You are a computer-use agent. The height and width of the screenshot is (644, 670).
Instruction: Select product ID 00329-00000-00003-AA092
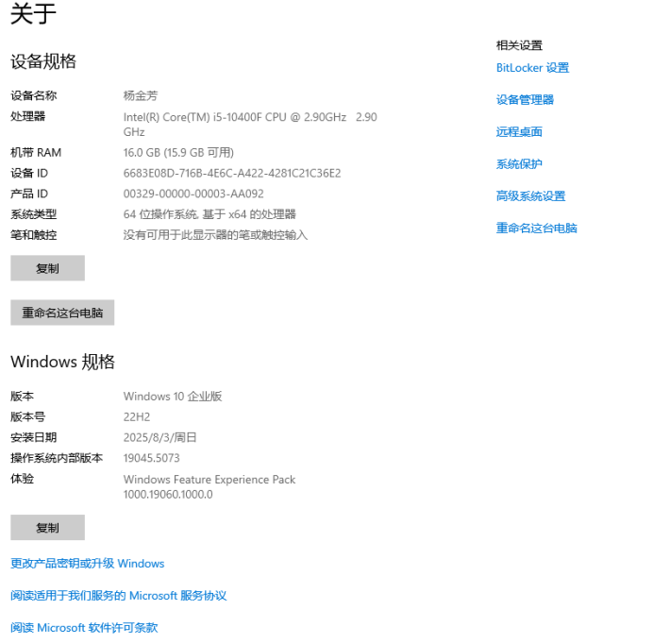point(193,194)
